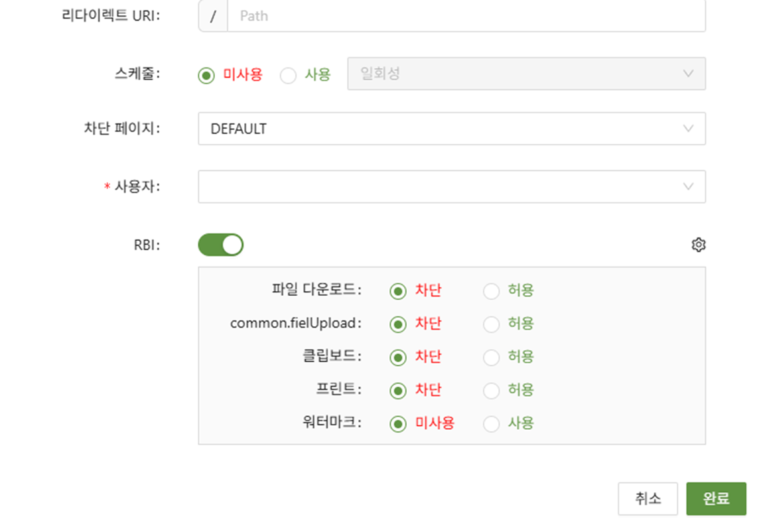Screen dimensions: 761x532
Task: Open the 일회성 schedule type dropdown
Action: [x=526, y=74]
